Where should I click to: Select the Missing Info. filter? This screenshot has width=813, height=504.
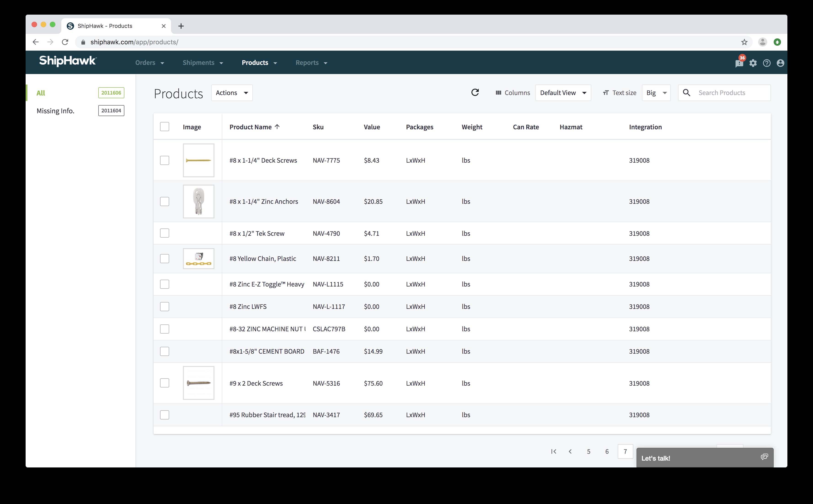(x=55, y=111)
